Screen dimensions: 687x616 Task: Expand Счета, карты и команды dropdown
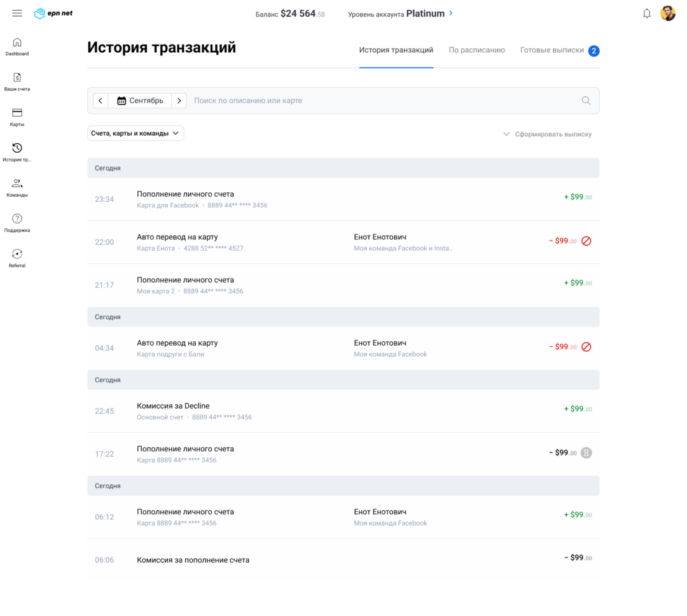(x=135, y=134)
